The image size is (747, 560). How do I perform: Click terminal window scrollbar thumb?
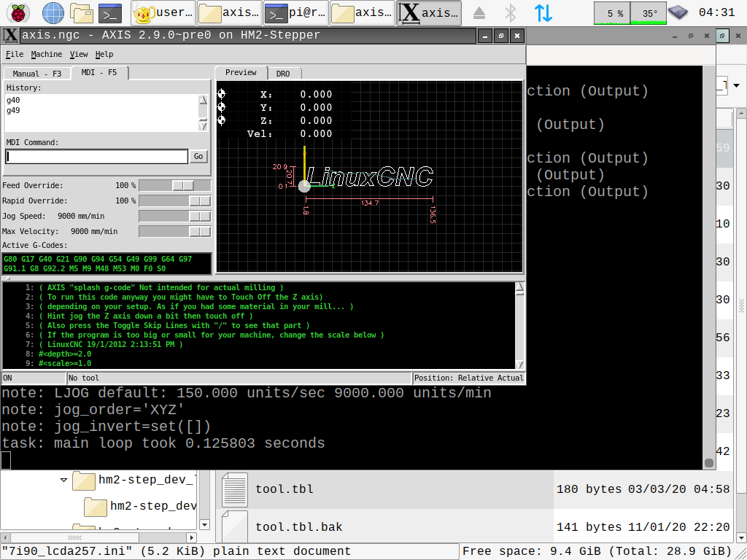point(709,463)
